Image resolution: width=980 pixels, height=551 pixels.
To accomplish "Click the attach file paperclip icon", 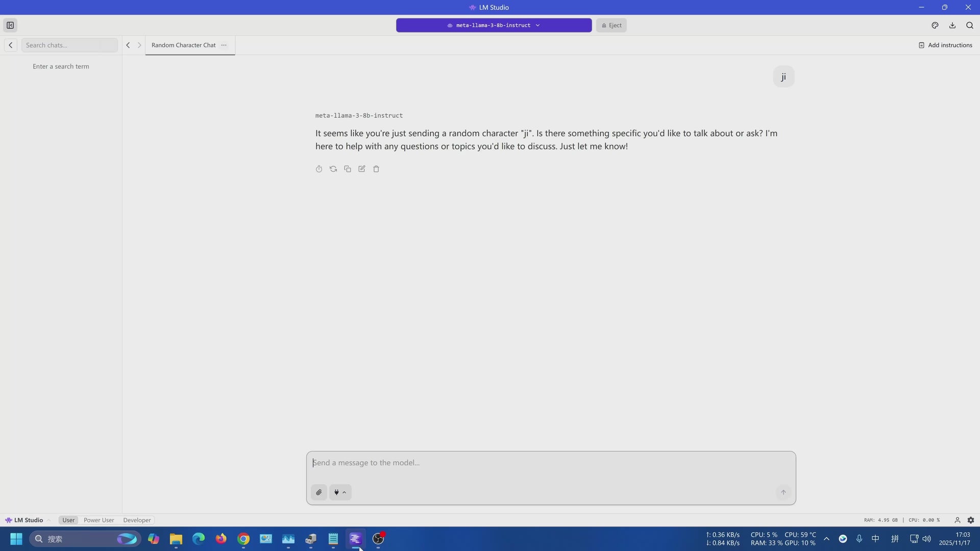I will [319, 492].
